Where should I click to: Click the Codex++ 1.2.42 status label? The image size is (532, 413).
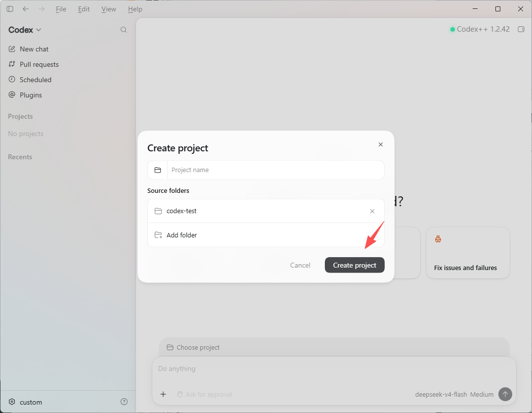[480, 29]
